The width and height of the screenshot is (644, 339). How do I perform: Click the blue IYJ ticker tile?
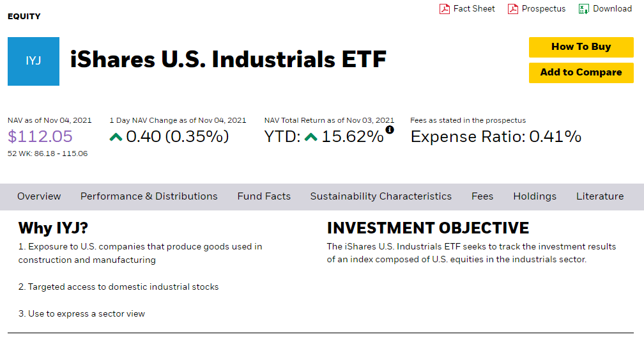point(33,61)
